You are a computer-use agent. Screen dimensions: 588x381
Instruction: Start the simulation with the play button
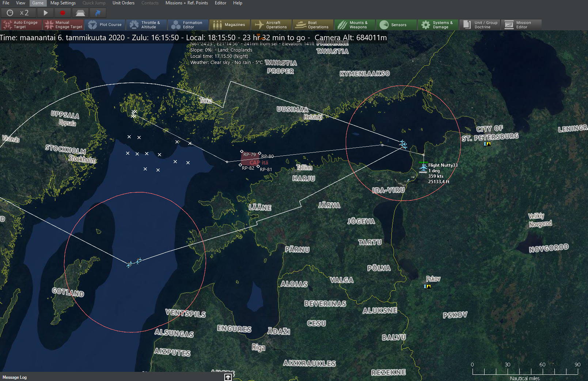point(46,13)
